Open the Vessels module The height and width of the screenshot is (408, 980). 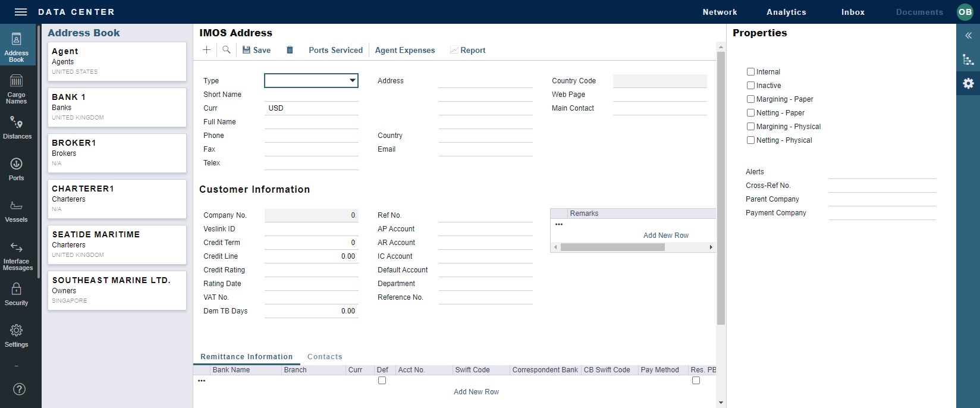(x=17, y=211)
